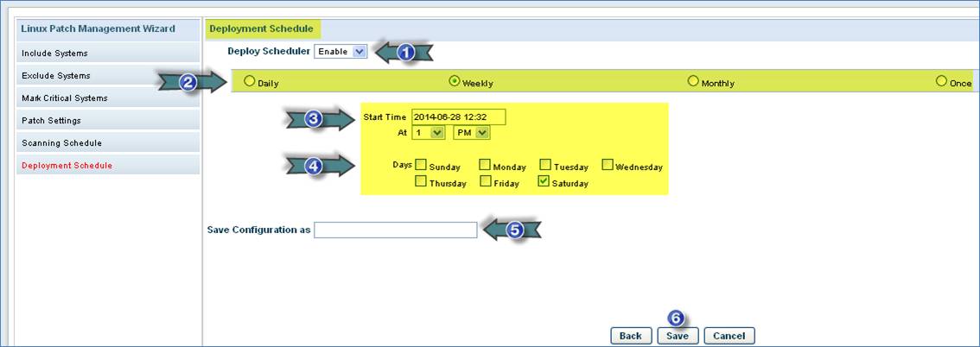Viewport: 980px width, 347px height.
Task: Select the Daily schedule radio button
Action: click(250, 81)
